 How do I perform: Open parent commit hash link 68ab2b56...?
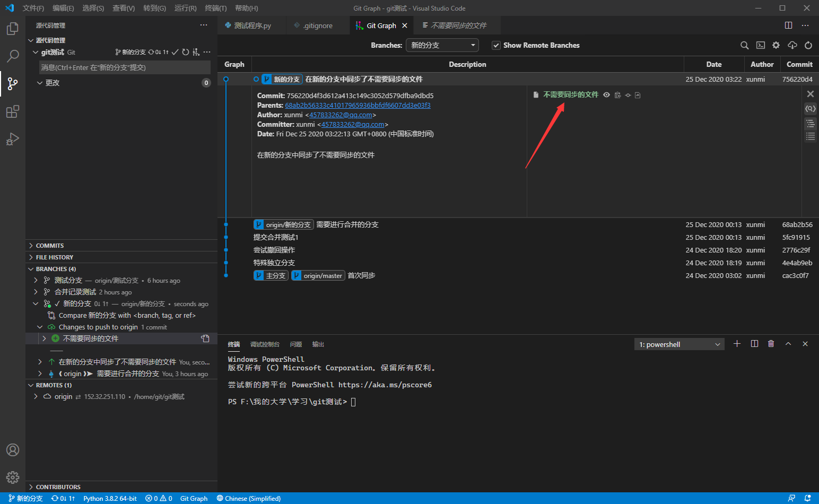(x=358, y=106)
